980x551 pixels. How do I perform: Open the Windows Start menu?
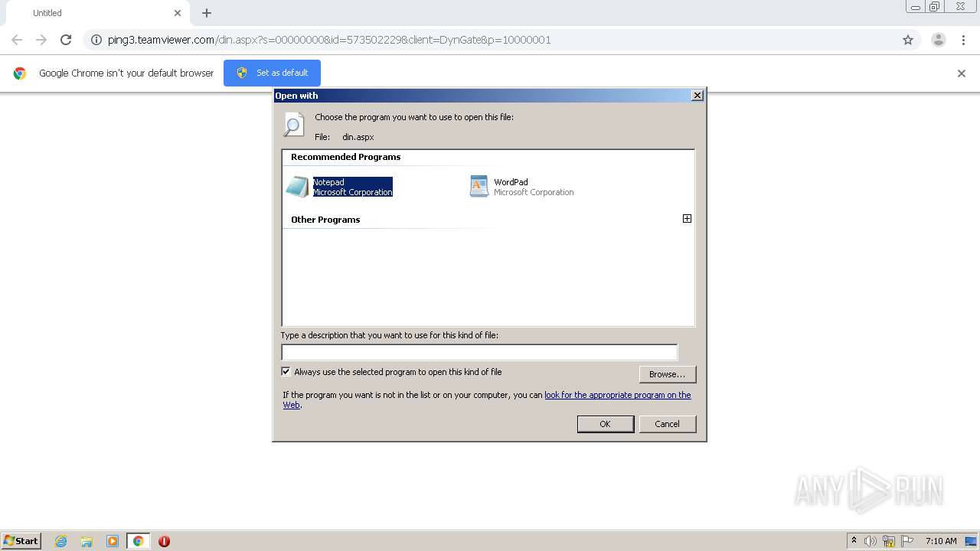pyautogui.click(x=21, y=540)
